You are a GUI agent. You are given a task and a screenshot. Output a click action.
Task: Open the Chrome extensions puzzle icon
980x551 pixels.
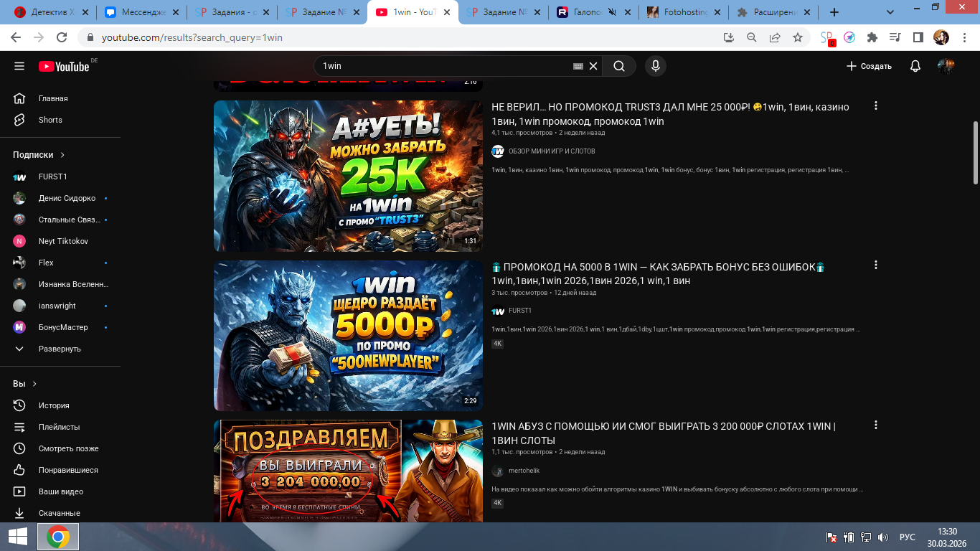872,37
